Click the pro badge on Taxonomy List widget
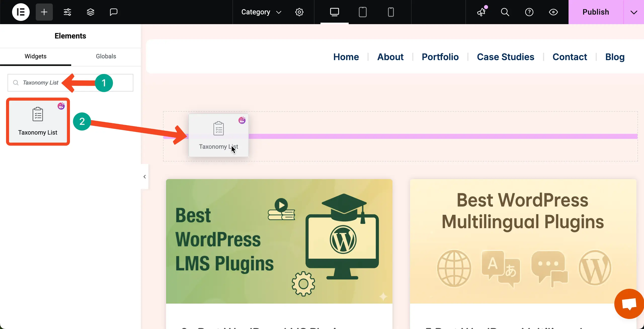The width and height of the screenshot is (644, 329). pos(61,106)
